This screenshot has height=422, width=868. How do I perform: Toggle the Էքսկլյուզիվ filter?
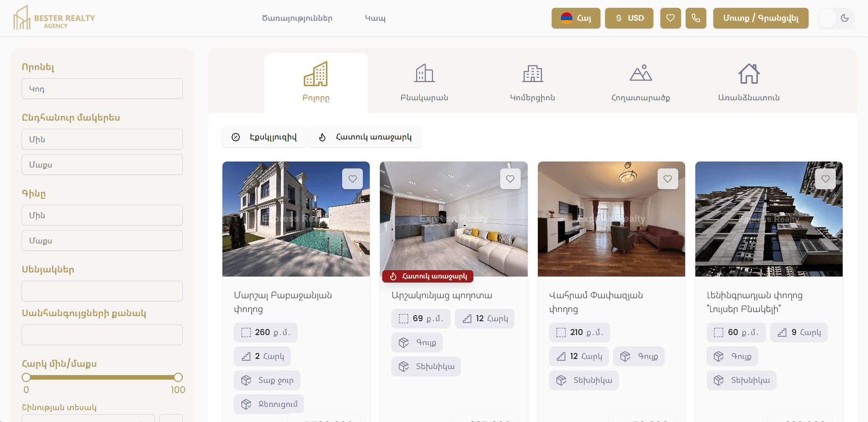click(264, 137)
